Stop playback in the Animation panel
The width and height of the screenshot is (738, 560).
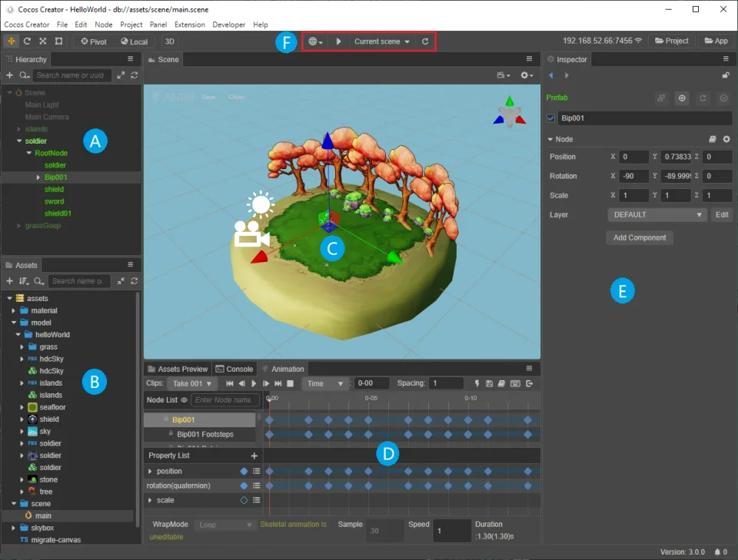tap(289, 383)
